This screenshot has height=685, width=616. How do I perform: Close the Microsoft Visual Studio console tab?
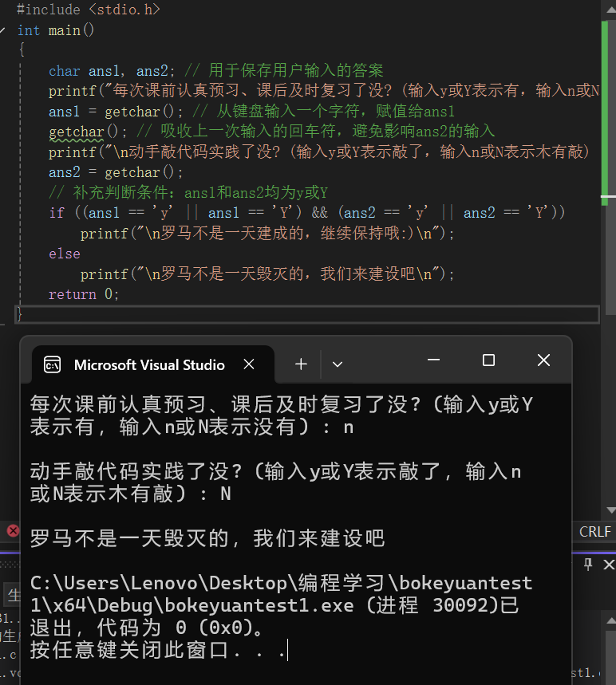click(x=249, y=364)
